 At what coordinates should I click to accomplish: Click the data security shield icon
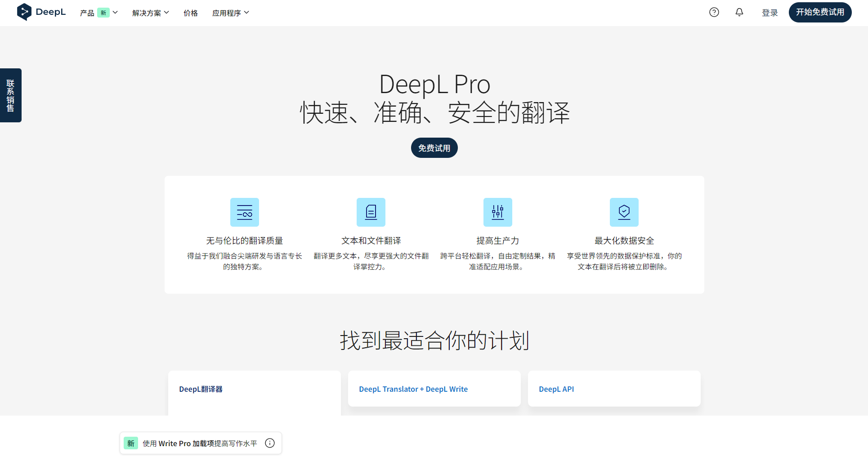click(624, 212)
